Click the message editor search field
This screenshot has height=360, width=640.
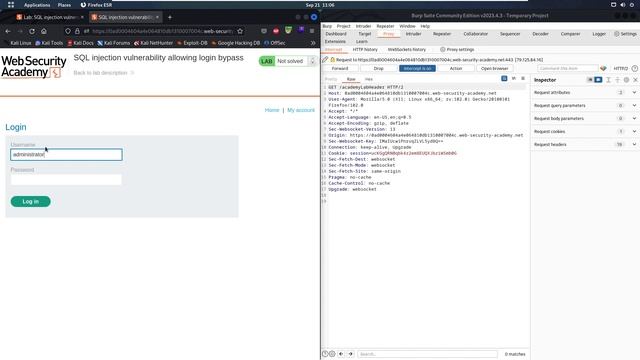click(x=427, y=354)
